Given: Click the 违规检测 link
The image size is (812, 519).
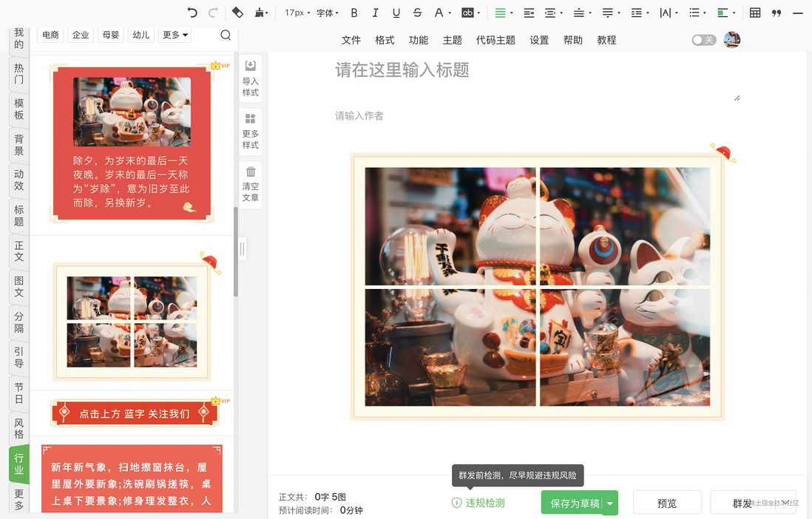Looking at the screenshot, I should tap(478, 503).
